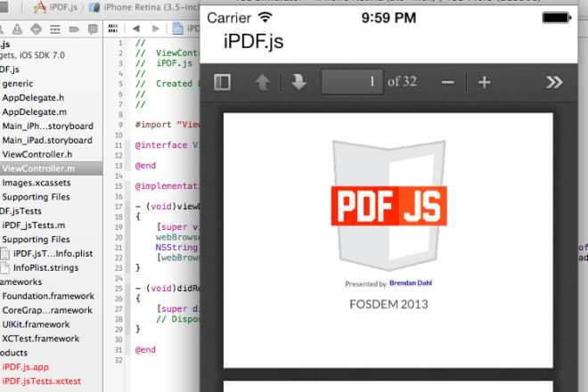Open Images.xcassets in the navigator
This screenshot has height=392, width=588.
(37, 183)
